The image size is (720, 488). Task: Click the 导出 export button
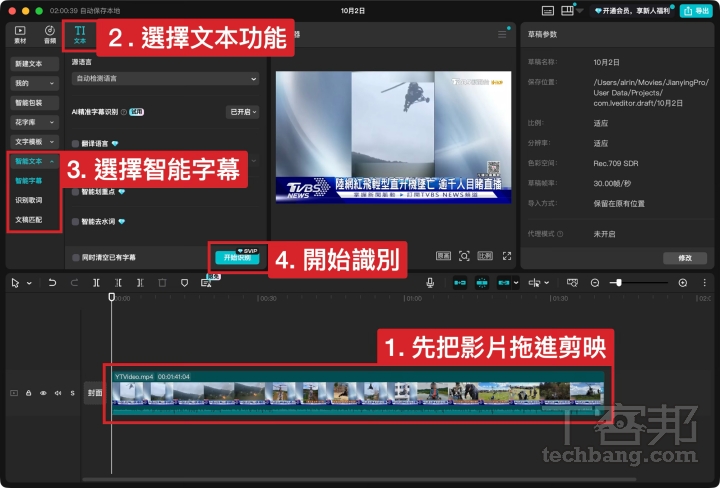coord(696,11)
